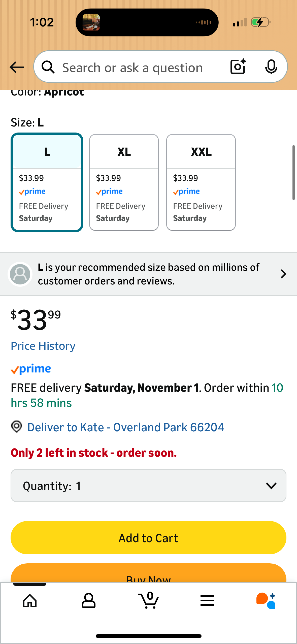
Task: Select size XXL option
Action: (201, 182)
